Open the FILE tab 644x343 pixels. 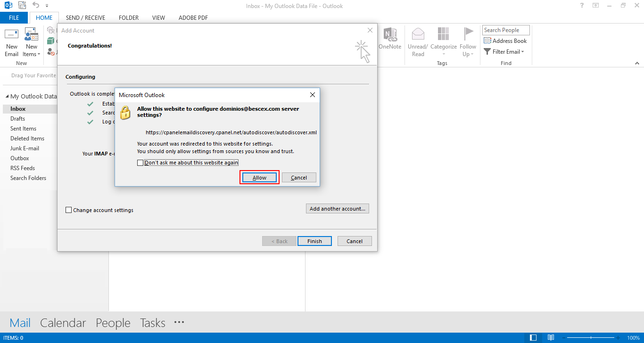click(x=14, y=18)
